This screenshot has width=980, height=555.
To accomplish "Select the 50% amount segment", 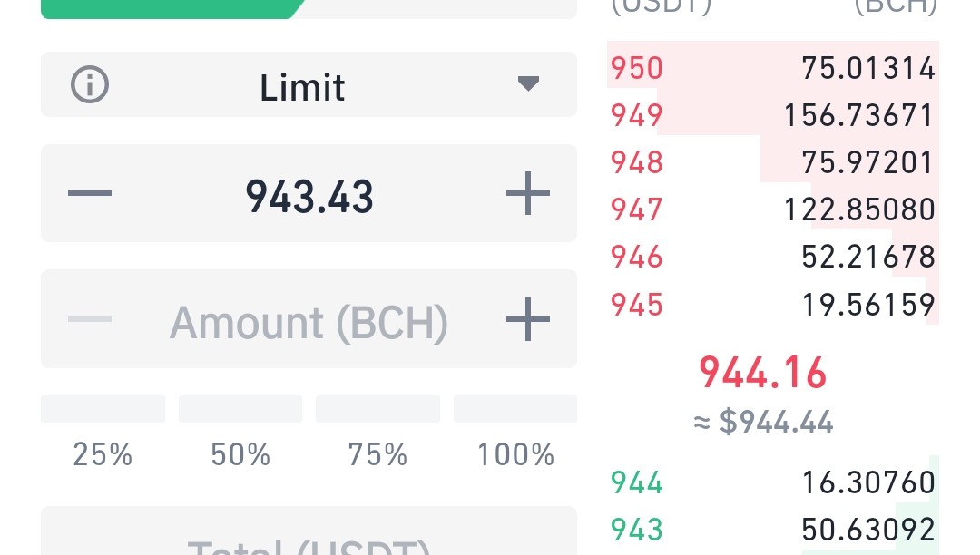I will tap(240, 409).
